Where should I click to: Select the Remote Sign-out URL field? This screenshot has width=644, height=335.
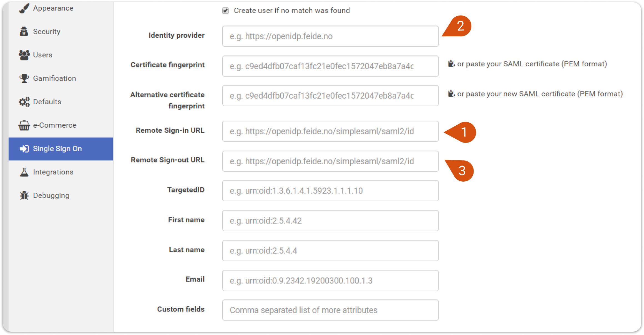click(x=330, y=161)
